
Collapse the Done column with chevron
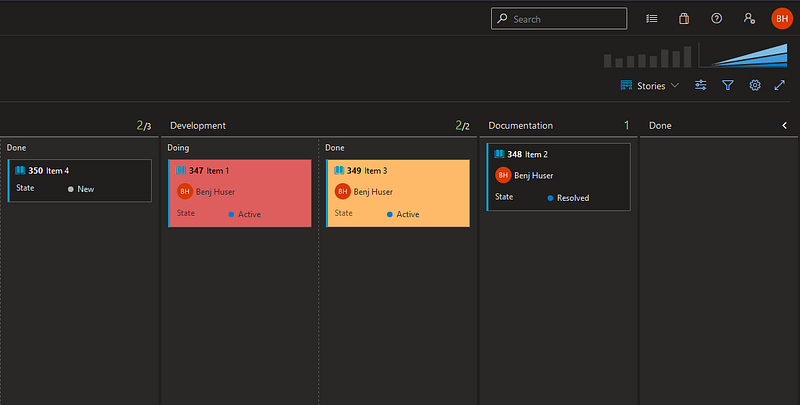pos(784,125)
